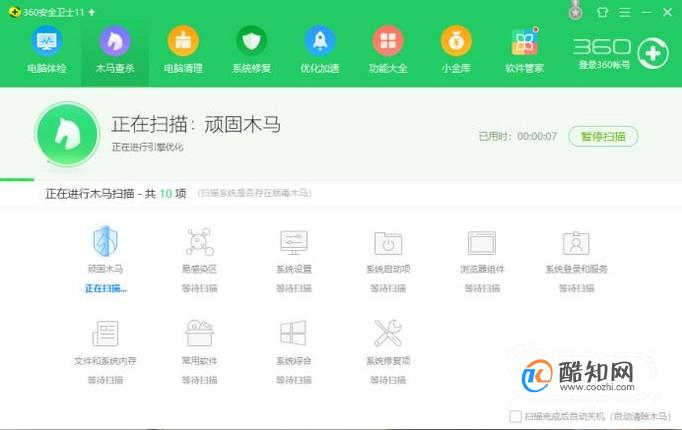
Task: Open 系统修复 shield icon
Action: click(x=251, y=41)
